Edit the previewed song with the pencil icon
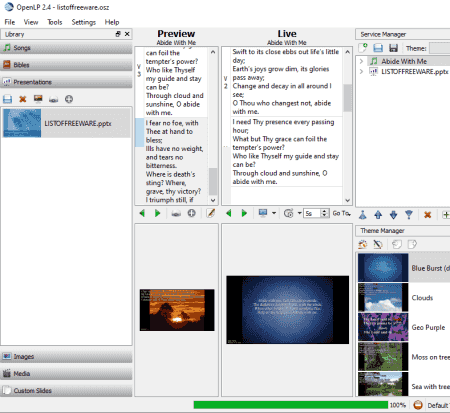 point(210,213)
